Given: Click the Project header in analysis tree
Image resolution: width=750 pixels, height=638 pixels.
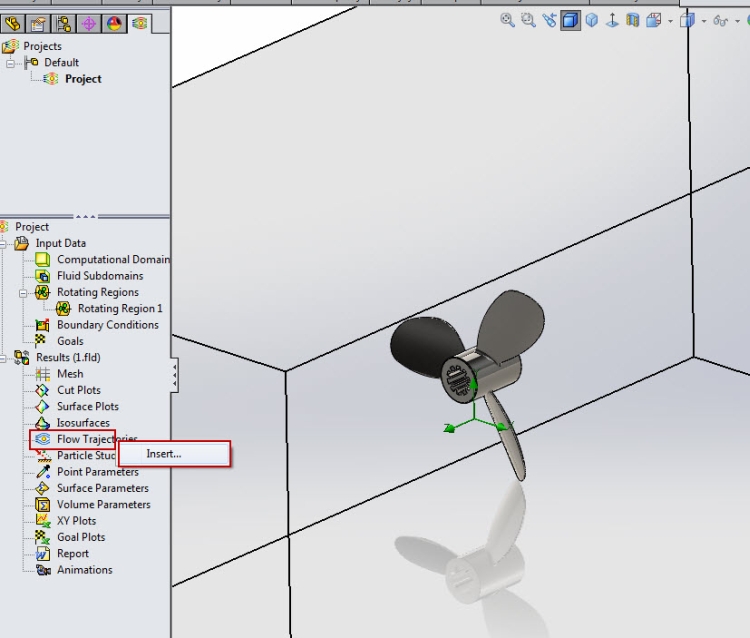Looking at the screenshot, I should 32,227.
